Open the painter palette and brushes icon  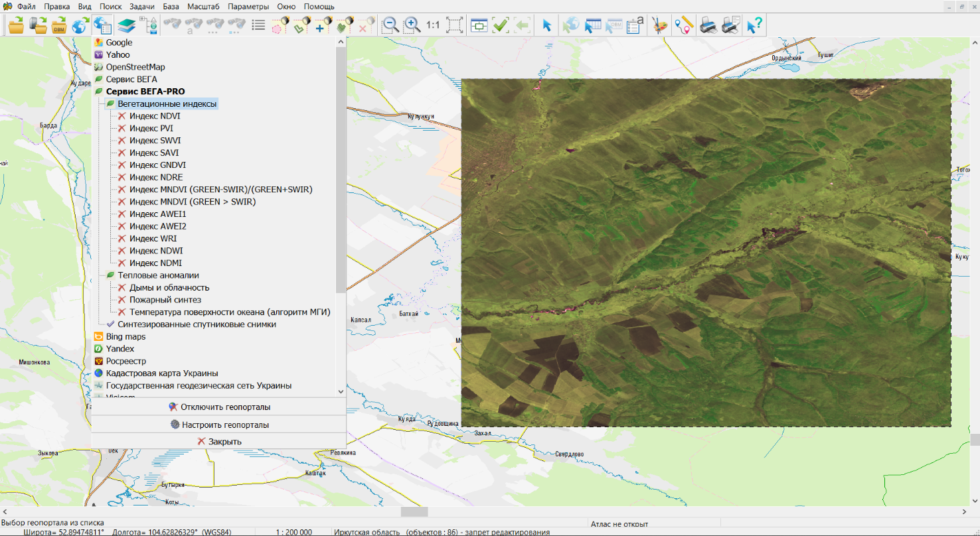tap(661, 25)
